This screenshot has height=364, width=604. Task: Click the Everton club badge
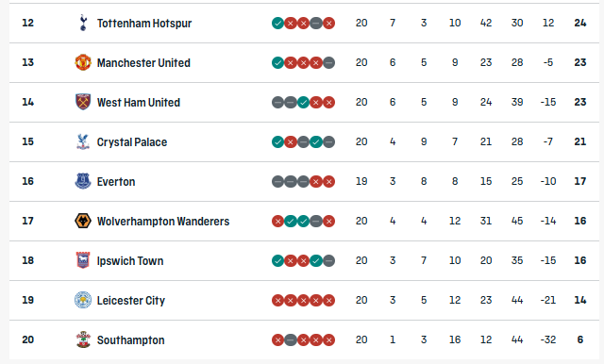point(83,181)
